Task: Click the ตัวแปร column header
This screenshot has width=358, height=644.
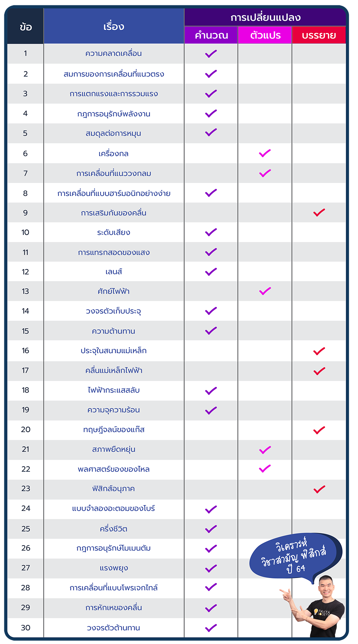Action: point(265,35)
